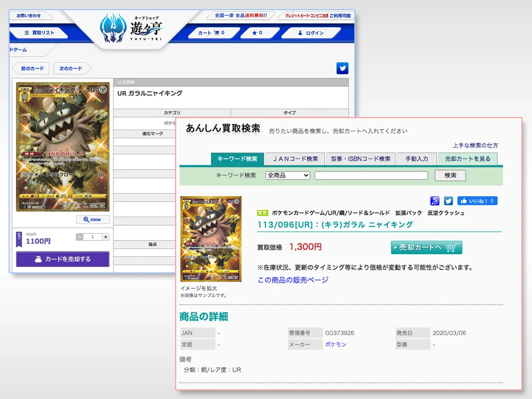The height and width of the screenshot is (399, 532).
Task: Open the この商品の販売ページ link
Action: 293,280
